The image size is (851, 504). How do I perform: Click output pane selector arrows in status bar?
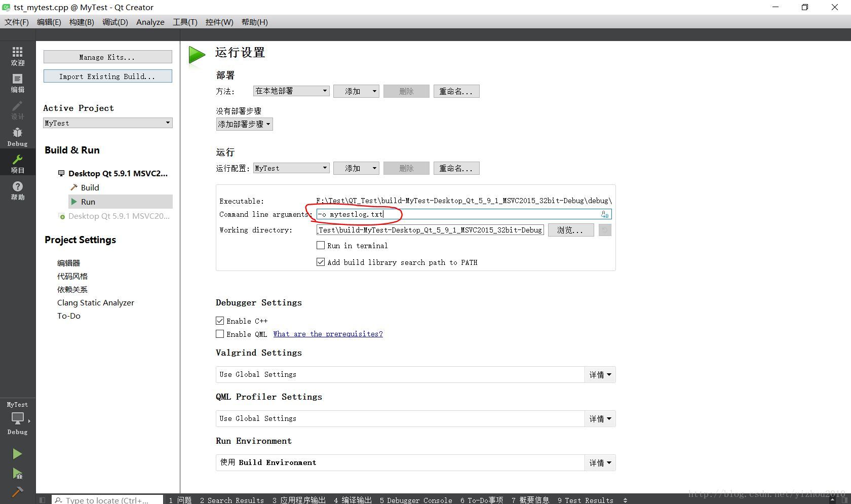[x=626, y=500]
